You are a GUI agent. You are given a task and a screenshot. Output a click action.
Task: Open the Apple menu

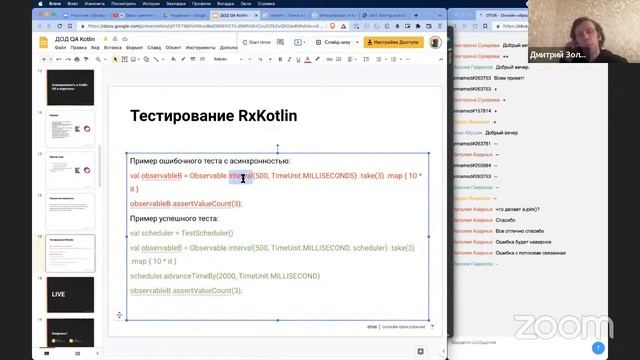(40, 4)
